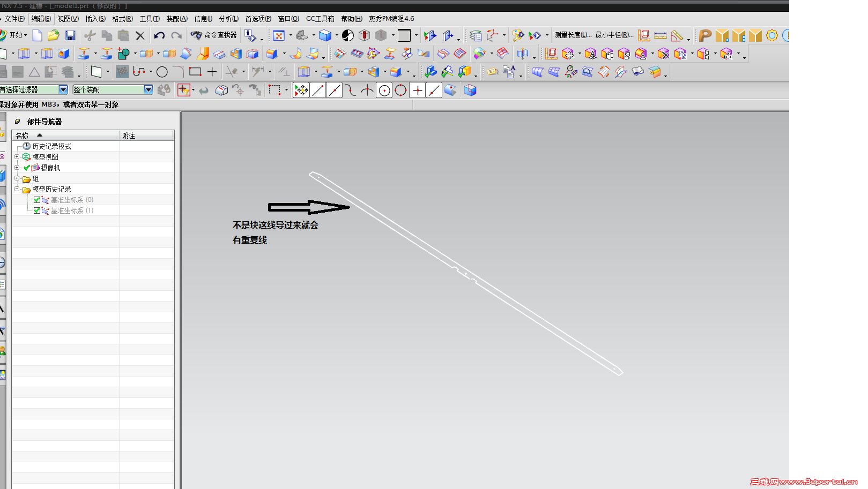Viewport: 868px width, 489px height.
Task: Open the 编辑(E) menu
Action: click(x=41, y=19)
